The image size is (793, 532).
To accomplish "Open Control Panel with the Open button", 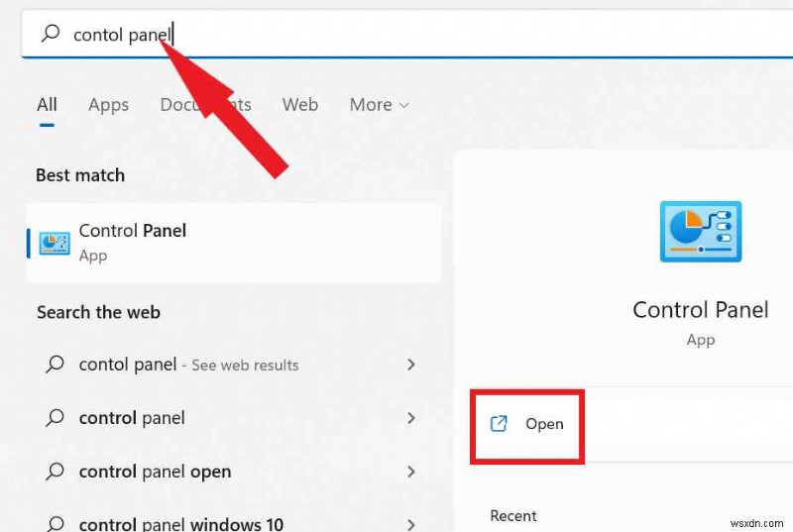I will click(527, 424).
